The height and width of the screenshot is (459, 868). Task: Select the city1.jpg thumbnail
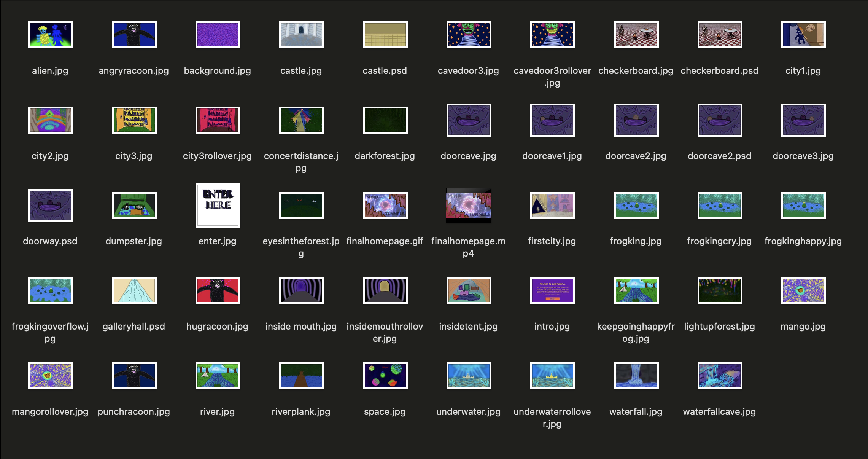pos(803,35)
